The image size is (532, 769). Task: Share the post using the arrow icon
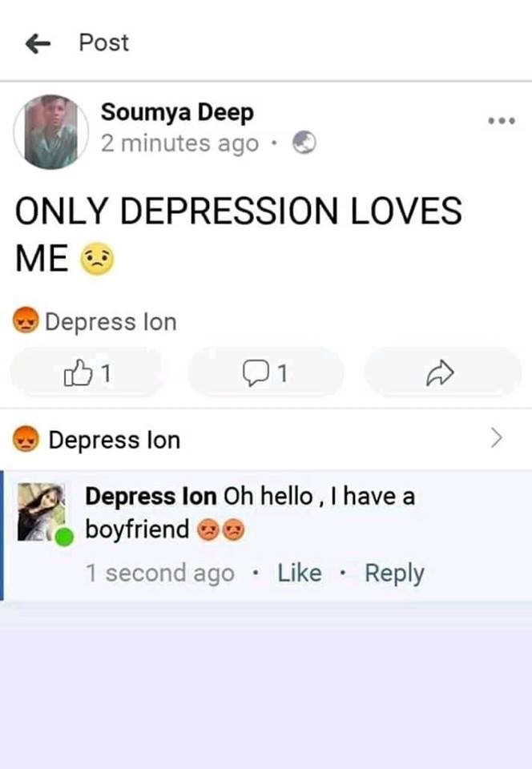click(x=441, y=373)
